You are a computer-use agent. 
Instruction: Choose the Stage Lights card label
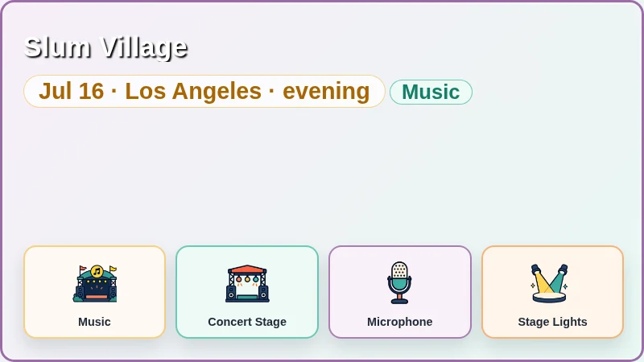pos(552,322)
